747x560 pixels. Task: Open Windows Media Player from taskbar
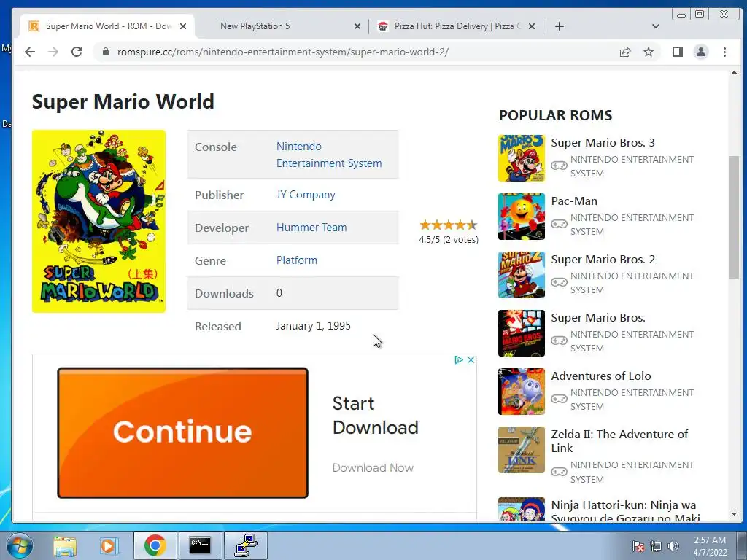[109, 545]
